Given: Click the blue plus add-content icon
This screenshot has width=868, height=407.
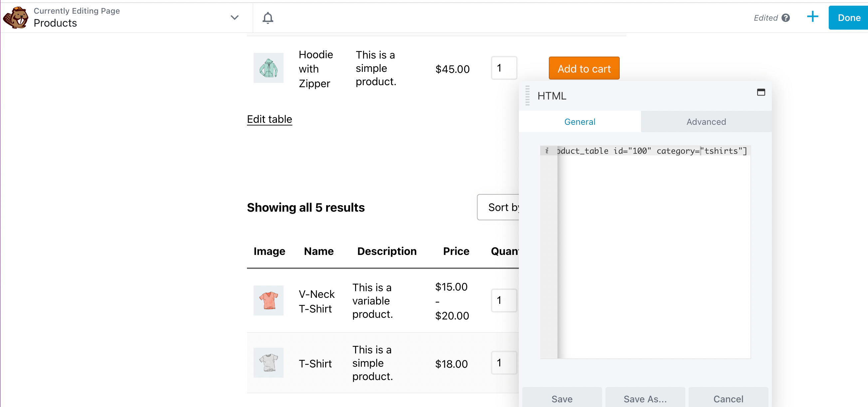Looking at the screenshot, I should (x=812, y=17).
